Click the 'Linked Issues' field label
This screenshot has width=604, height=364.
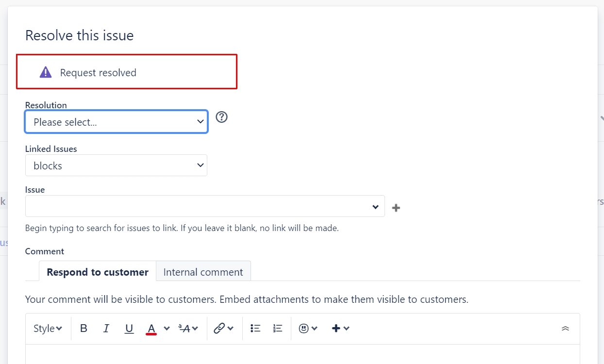tap(51, 149)
